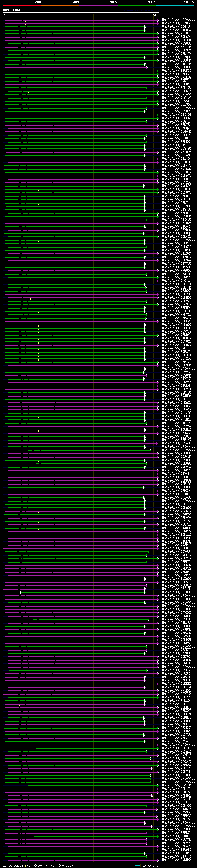
Task: Click the Large gaps legend text
Action: point(38,866)
